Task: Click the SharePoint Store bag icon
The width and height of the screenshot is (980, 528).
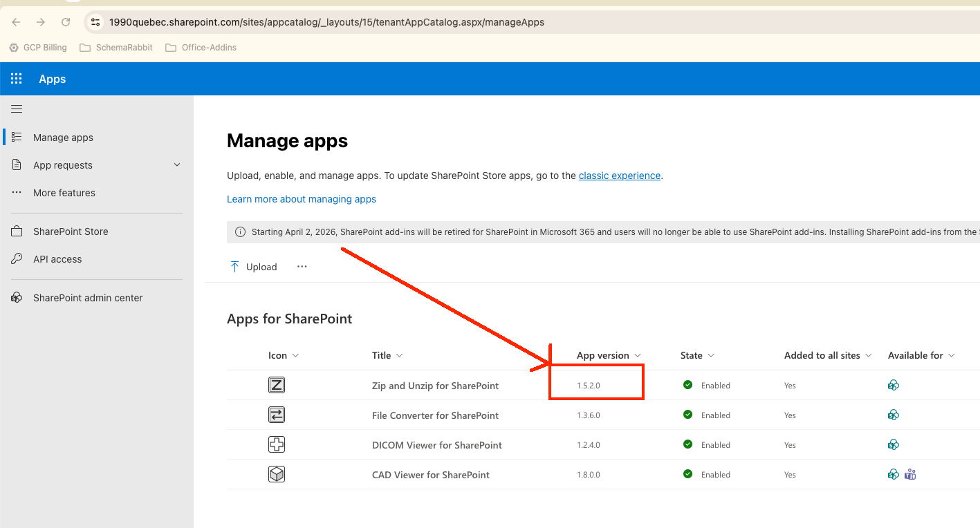Action: [17, 231]
